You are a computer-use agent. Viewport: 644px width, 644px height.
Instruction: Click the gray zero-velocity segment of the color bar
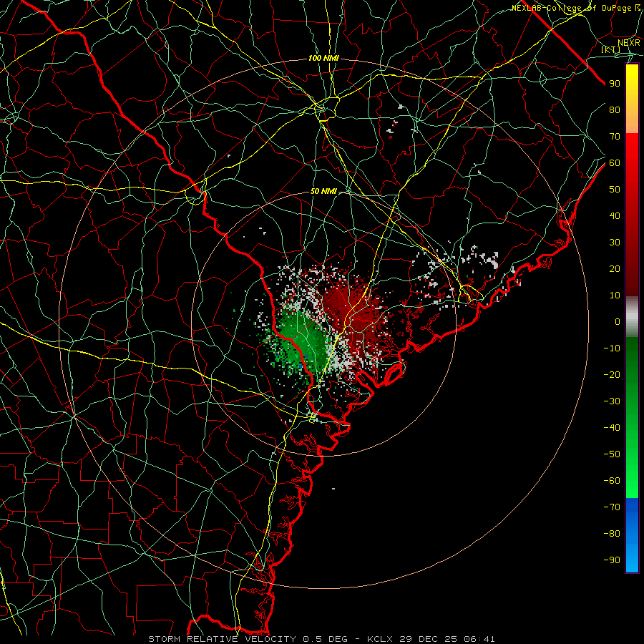(632, 317)
